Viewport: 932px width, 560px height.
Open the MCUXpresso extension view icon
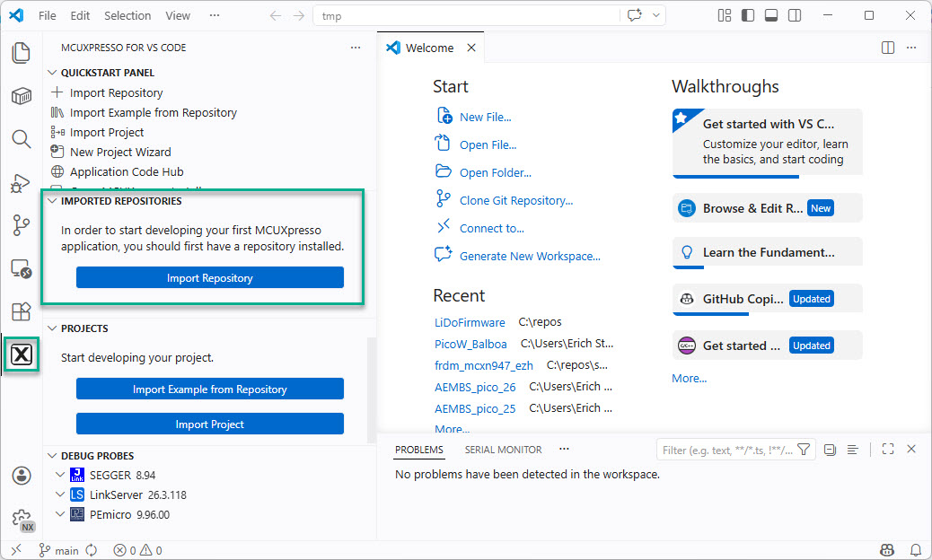pyautogui.click(x=22, y=354)
